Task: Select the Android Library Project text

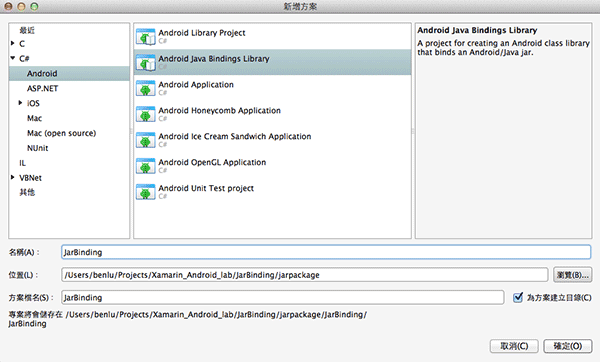Action: pyautogui.click(x=202, y=33)
